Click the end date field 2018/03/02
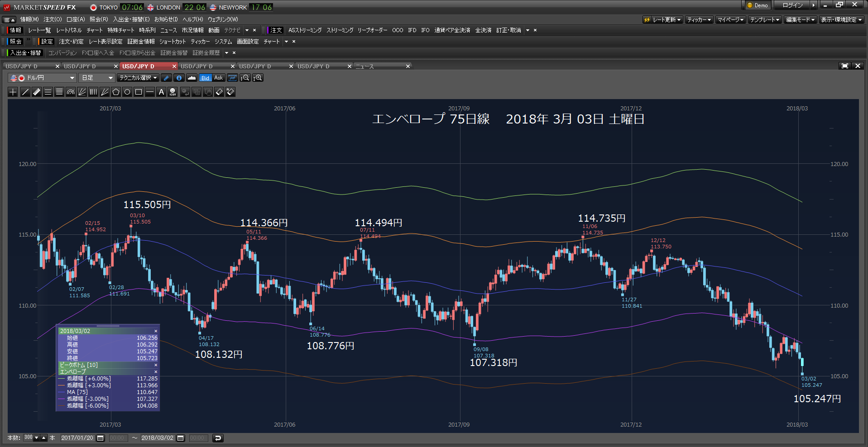 pyautogui.click(x=158, y=438)
